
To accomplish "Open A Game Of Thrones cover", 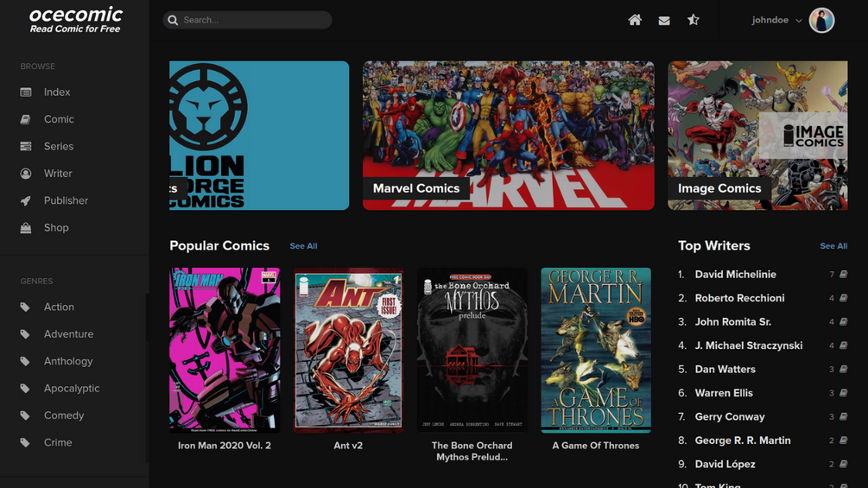I will click(x=596, y=350).
